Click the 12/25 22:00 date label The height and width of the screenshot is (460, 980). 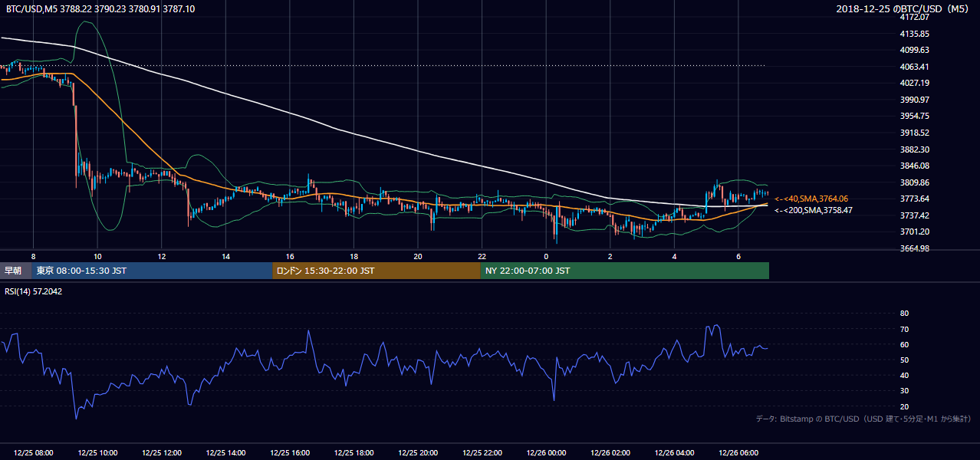(482, 453)
